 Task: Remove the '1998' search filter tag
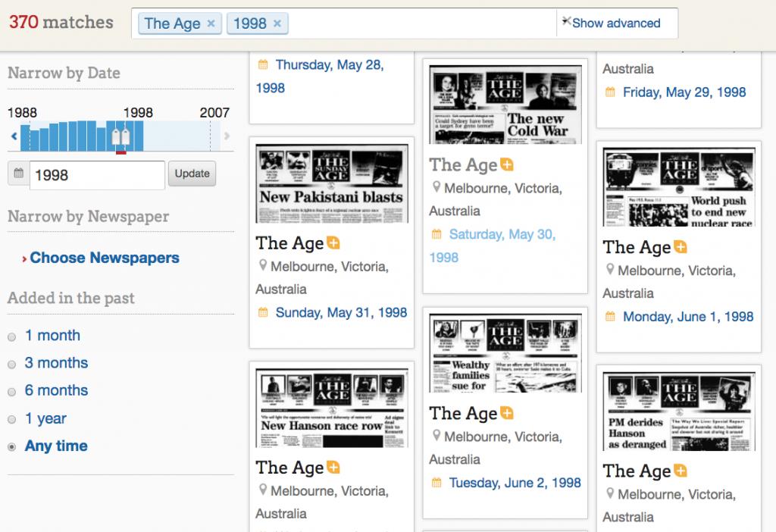click(x=277, y=23)
